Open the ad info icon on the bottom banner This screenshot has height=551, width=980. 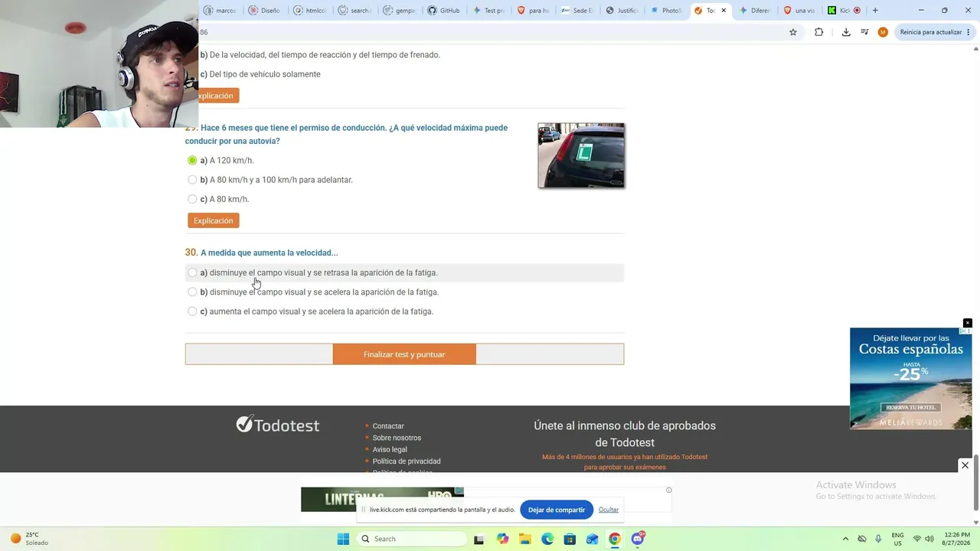click(x=668, y=490)
